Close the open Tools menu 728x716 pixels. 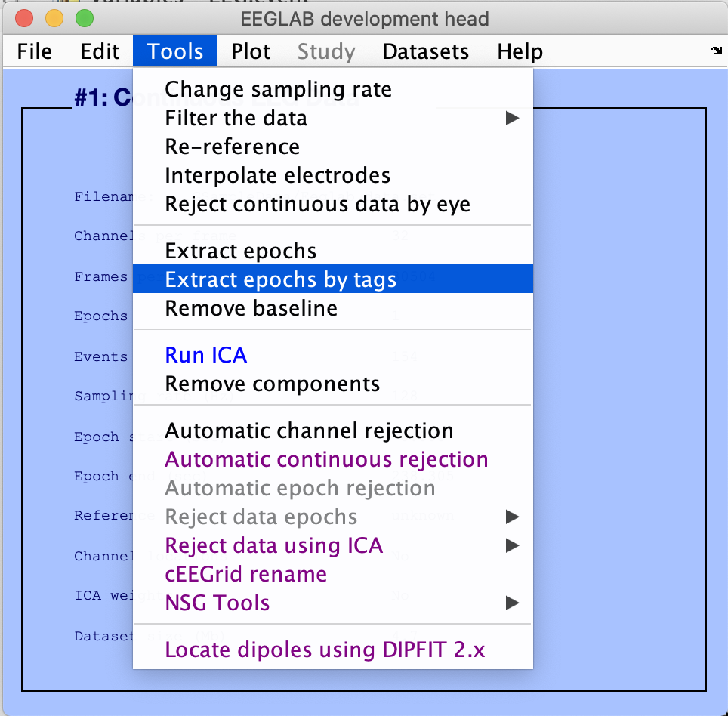pos(175,51)
